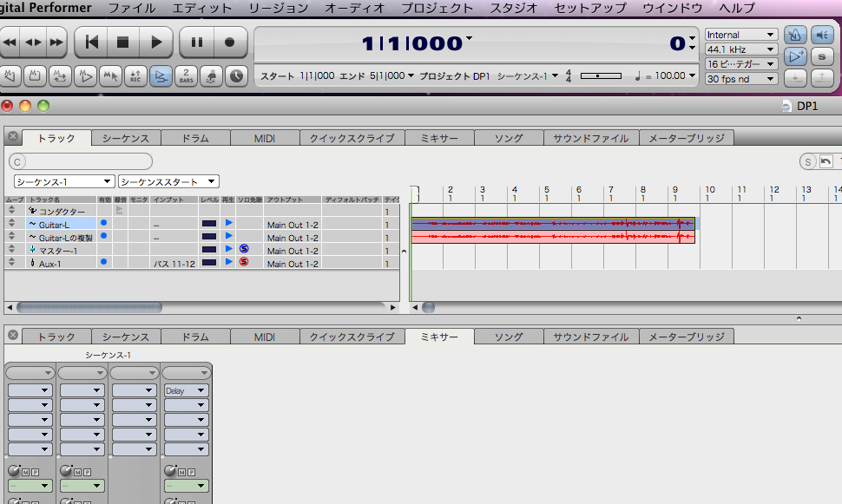Click the fast forward transport button
This screenshot has width=842, height=504.
[x=56, y=43]
